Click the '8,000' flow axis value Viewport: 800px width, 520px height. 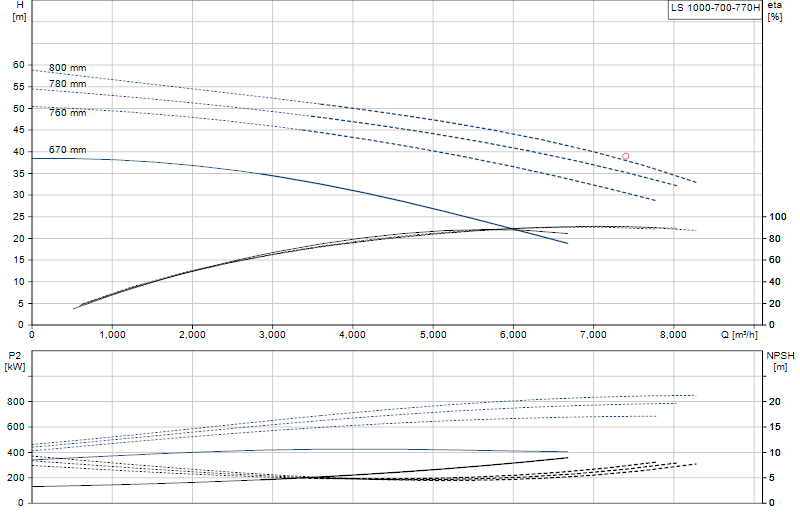tap(673, 335)
